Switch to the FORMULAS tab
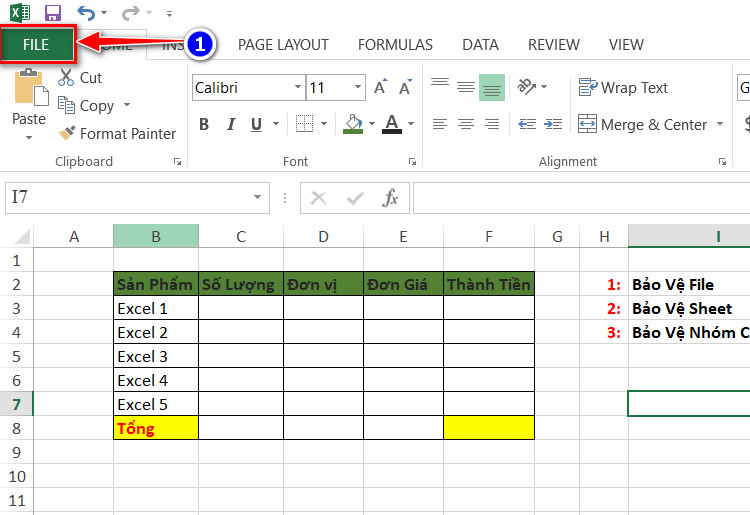This screenshot has width=750, height=515. tap(395, 45)
